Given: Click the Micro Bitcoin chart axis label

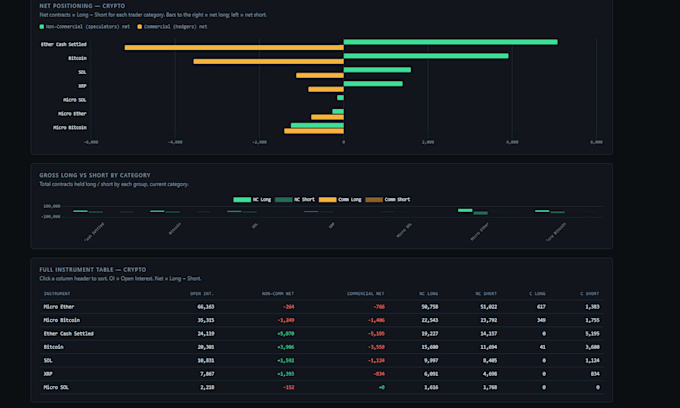Looking at the screenshot, I should click(x=70, y=127).
